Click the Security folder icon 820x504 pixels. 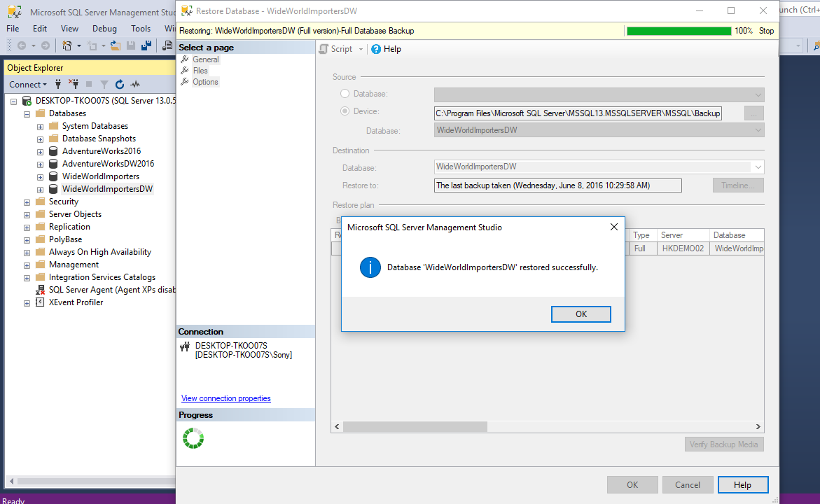[41, 202]
